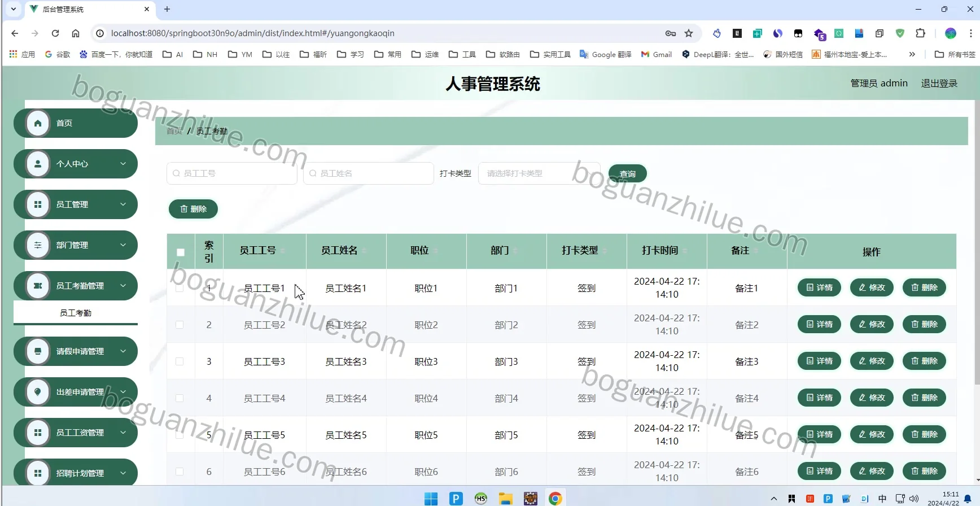Viewport: 980px width, 506px height.
Task: Open 详情 for row 员工工号1
Action: (819, 287)
